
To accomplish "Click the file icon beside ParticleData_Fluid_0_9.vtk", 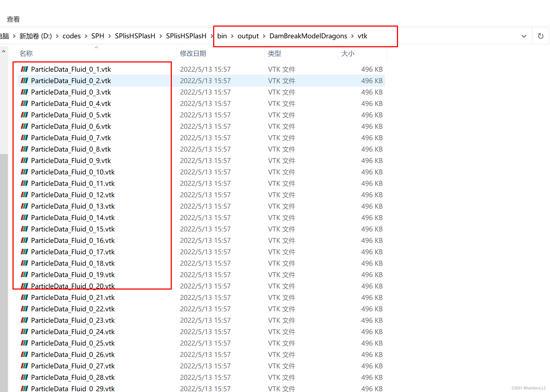I will pos(24,161).
